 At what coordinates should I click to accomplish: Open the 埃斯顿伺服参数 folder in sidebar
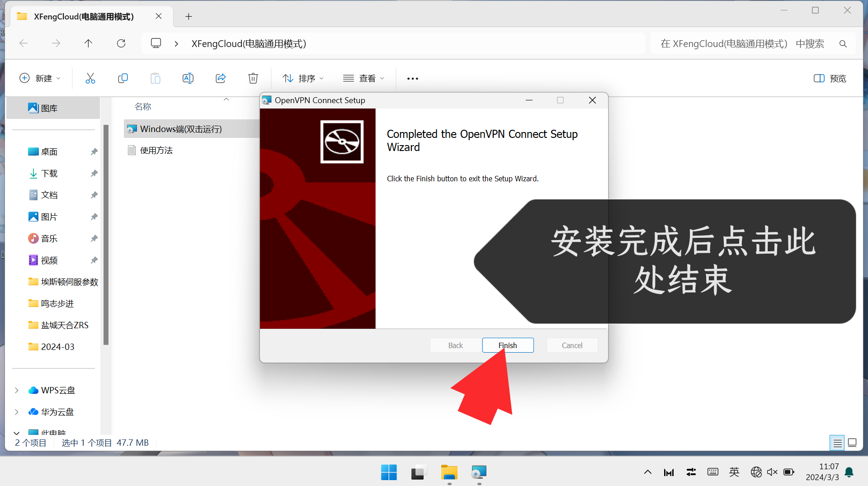click(x=63, y=282)
